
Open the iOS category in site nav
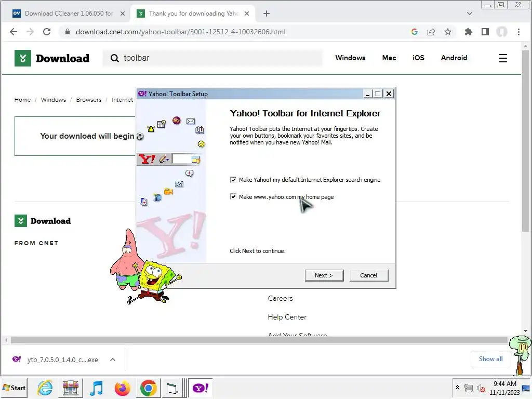tap(418, 58)
